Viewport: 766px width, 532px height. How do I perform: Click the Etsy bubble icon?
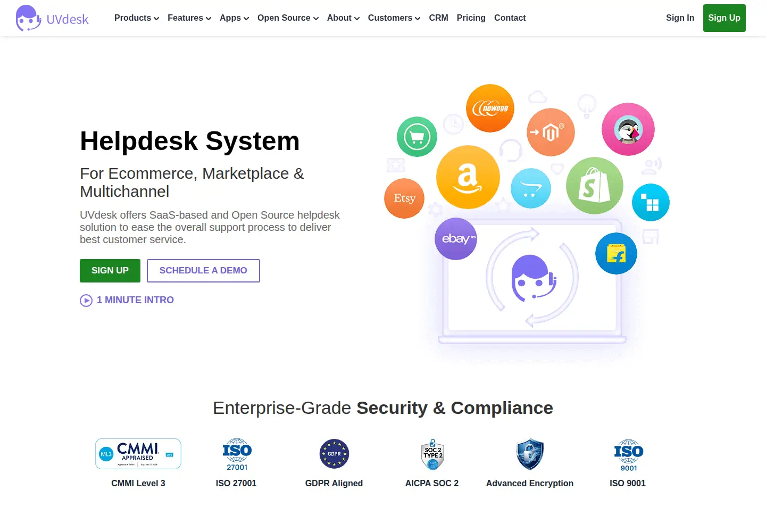(x=404, y=198)
